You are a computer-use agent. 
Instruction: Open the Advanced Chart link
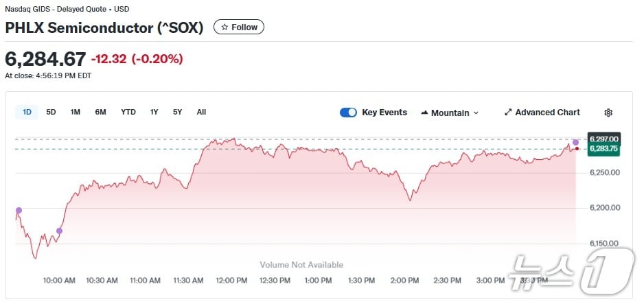pos(547,113)
